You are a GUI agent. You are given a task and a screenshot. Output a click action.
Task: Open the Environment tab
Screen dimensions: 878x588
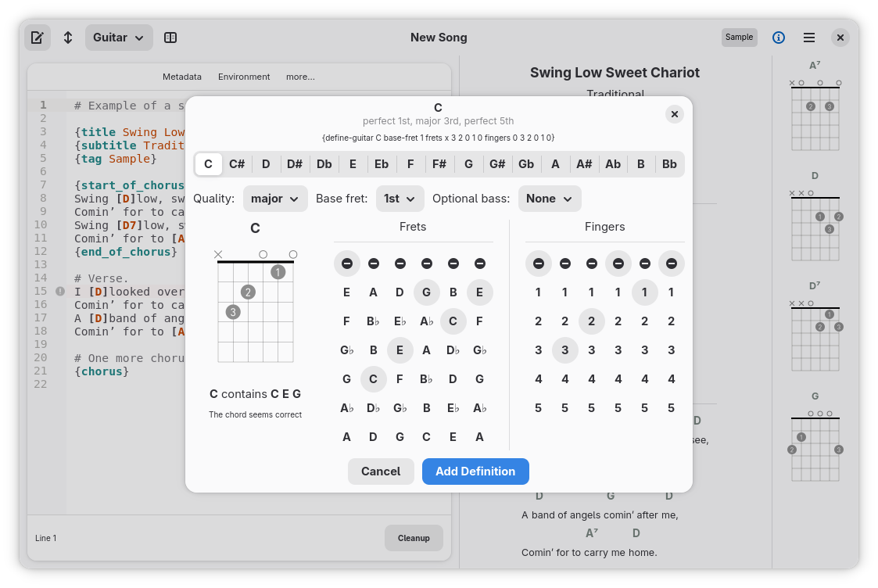tap(244, 77)
